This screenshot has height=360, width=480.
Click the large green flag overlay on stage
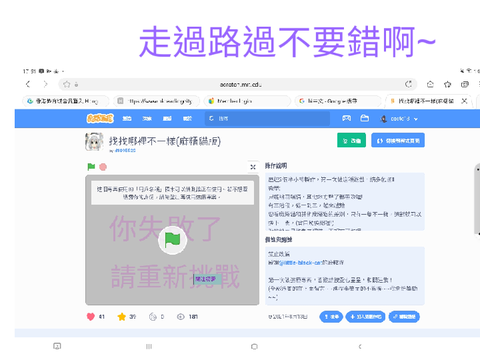click(x=172, y=240)
